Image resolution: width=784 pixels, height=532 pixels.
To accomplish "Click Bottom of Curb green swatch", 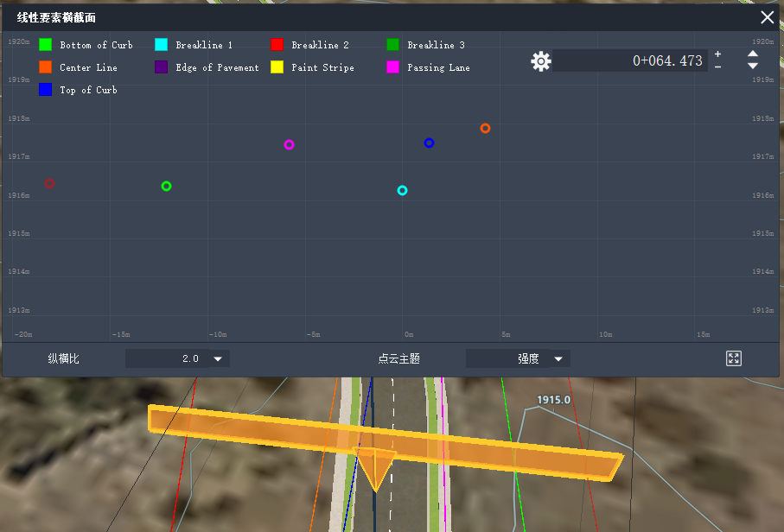I will (x=45, y=44).
